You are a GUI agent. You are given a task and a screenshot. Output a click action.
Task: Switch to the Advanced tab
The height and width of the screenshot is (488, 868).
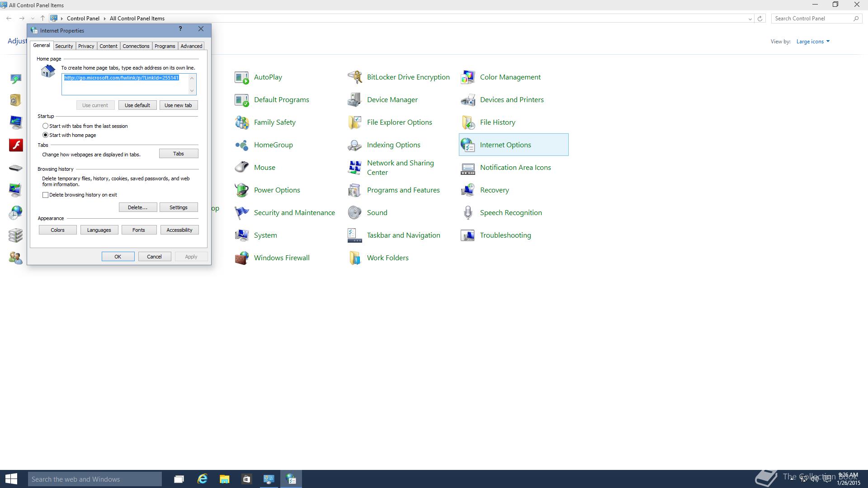click(191, 46)
